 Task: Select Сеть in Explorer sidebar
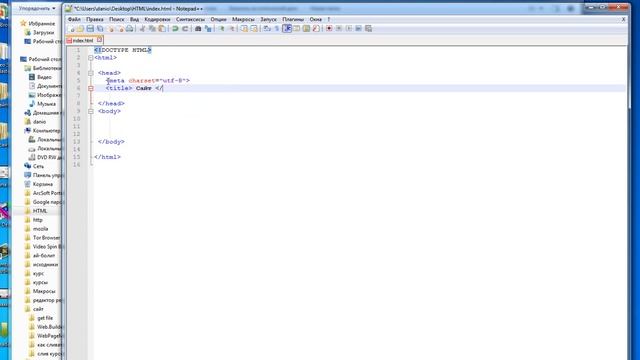click(38, 166)
